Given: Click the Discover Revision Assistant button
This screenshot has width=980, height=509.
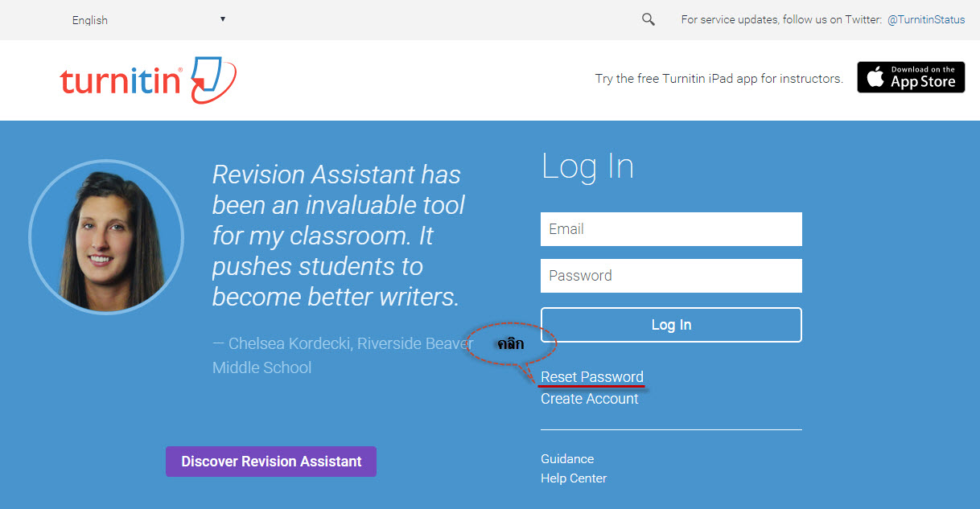Looking at the screenshot, I should [271, 462].
